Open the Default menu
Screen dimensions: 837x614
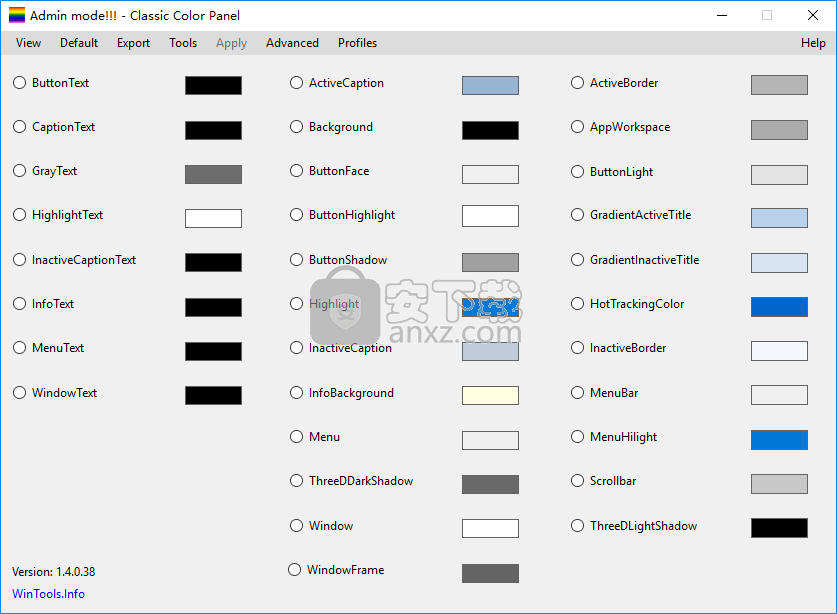coord(79,43)
